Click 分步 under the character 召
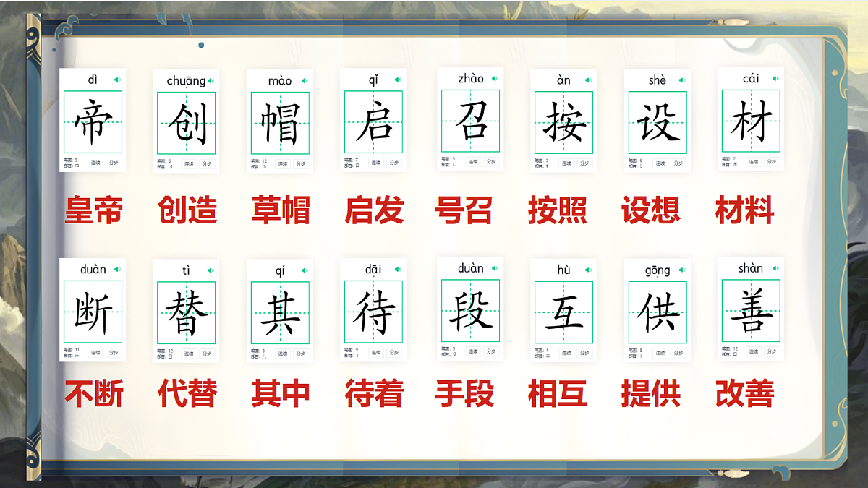Screen dimensions: 868x488 coord(491,162)
